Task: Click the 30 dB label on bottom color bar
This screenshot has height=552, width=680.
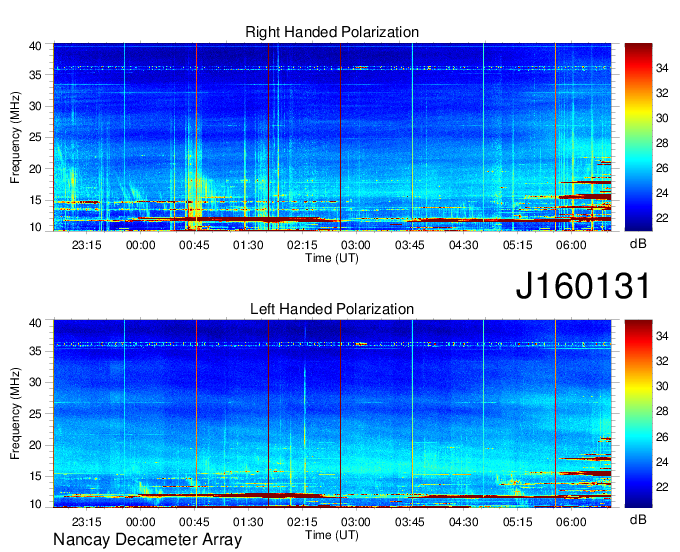Action: click(662, 386)
